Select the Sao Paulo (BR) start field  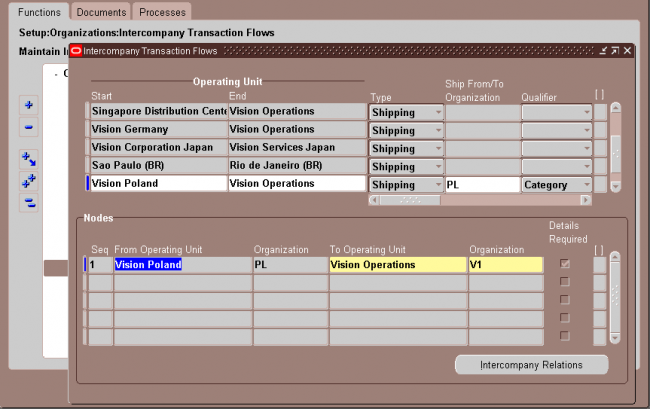159,165
